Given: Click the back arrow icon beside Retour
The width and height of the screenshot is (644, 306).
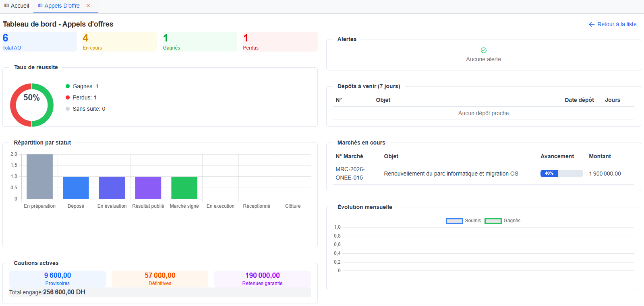Looking at the screenshot, I should click(592, 25).
